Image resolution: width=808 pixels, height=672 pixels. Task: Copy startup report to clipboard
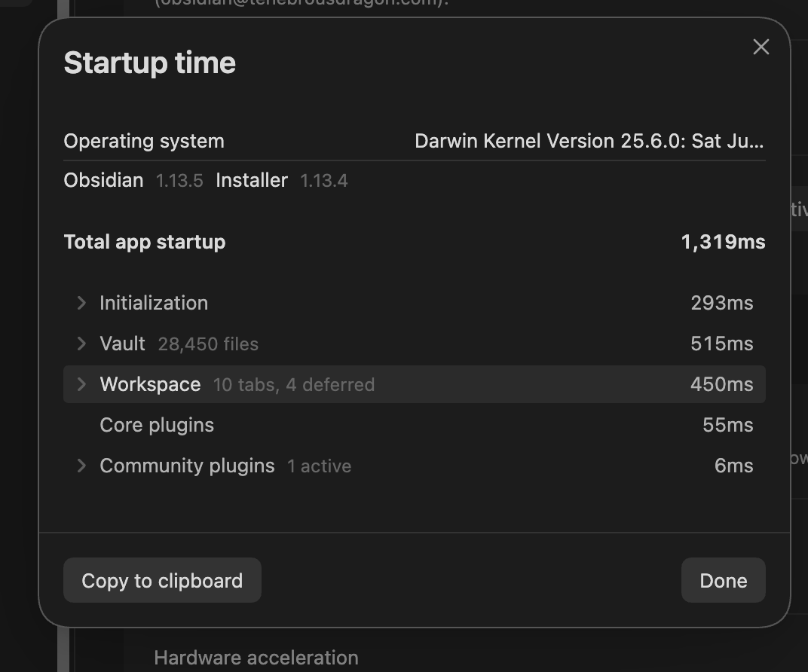click(x=162, y=580)
